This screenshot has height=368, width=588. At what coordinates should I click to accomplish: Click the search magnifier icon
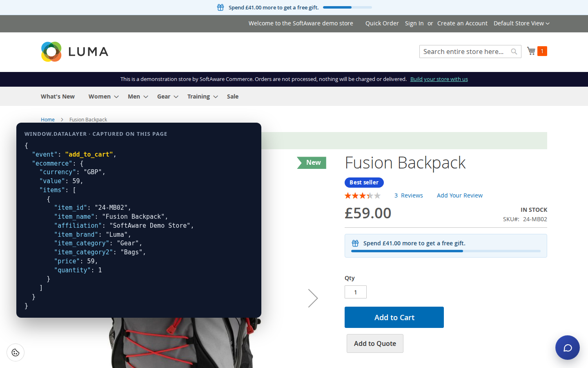click(x=514, y=52)
